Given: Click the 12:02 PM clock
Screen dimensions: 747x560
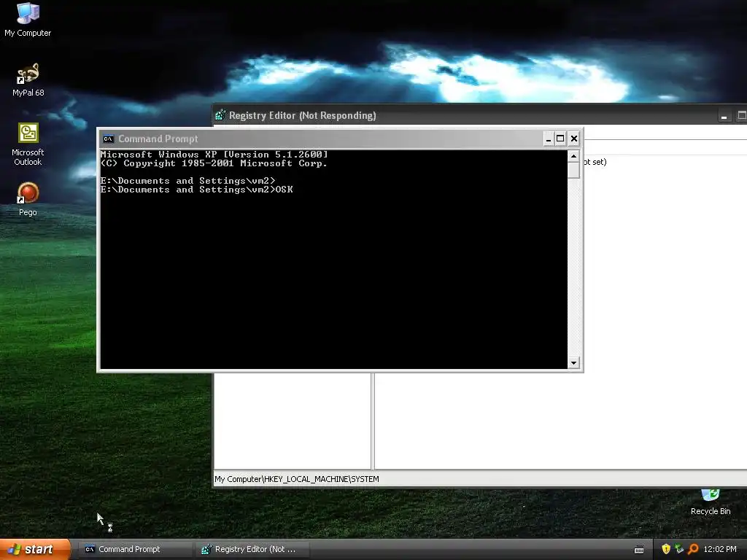Looking at the screenshot, I should pos(720,549).
